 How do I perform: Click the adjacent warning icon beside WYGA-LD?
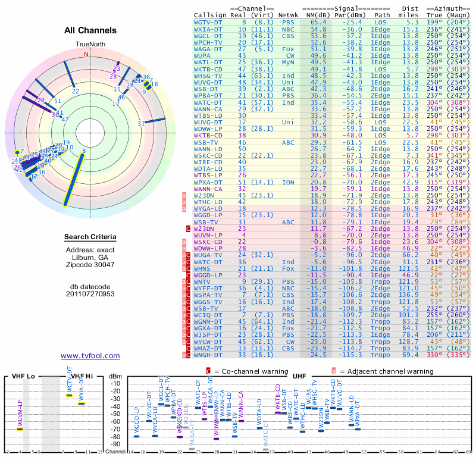click(x=184, y=209)
